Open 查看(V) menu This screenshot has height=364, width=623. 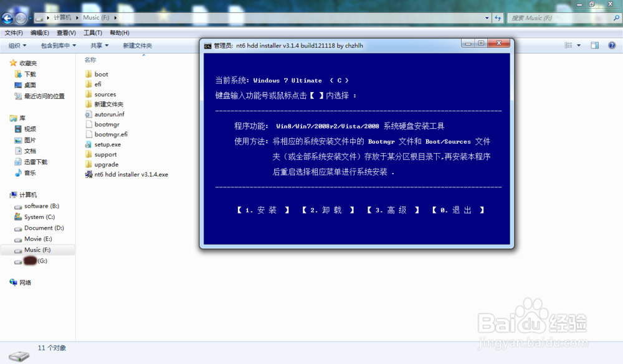66,33
